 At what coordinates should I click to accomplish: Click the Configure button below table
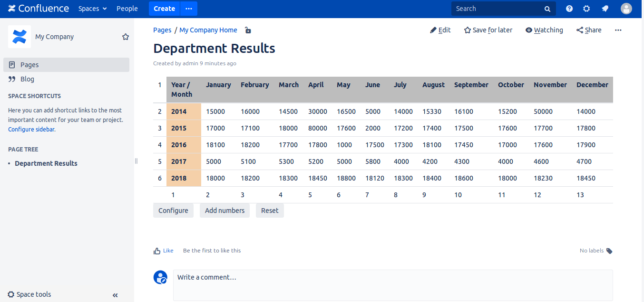pyautogui.click(x=173, y=211)
